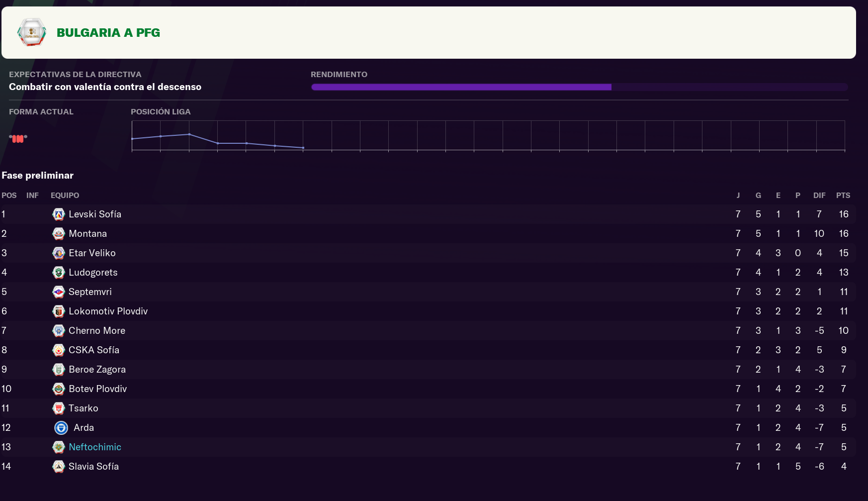Open Lokomotiv Plovdiv team name
The height and width of the screenshot is (501, 868).
click(108, 311)
